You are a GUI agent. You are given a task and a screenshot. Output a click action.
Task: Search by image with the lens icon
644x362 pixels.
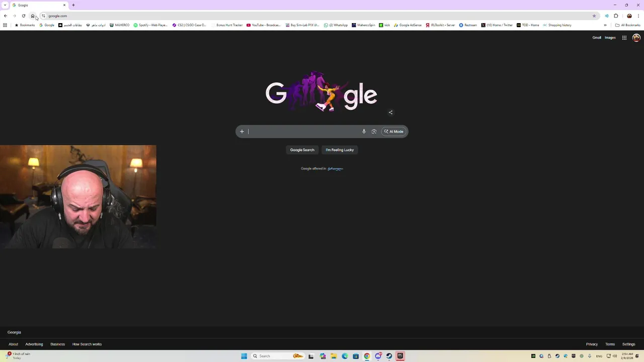pyautogui.click(x=374, y=132)
